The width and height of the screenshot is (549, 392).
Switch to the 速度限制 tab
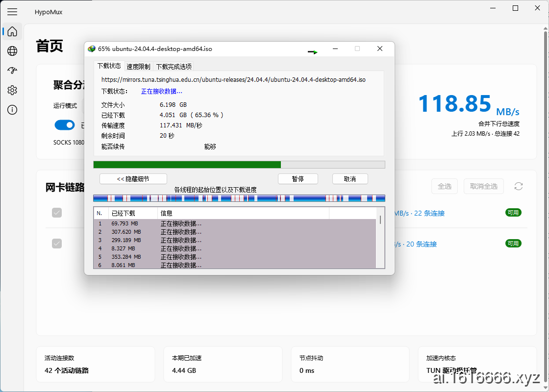point(138,67)
